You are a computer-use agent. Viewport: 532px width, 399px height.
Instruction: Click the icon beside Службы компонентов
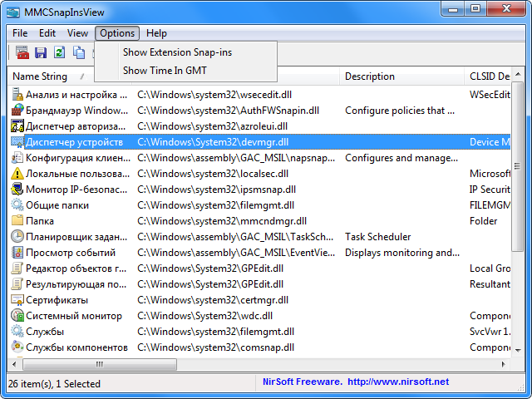(17, 347)
